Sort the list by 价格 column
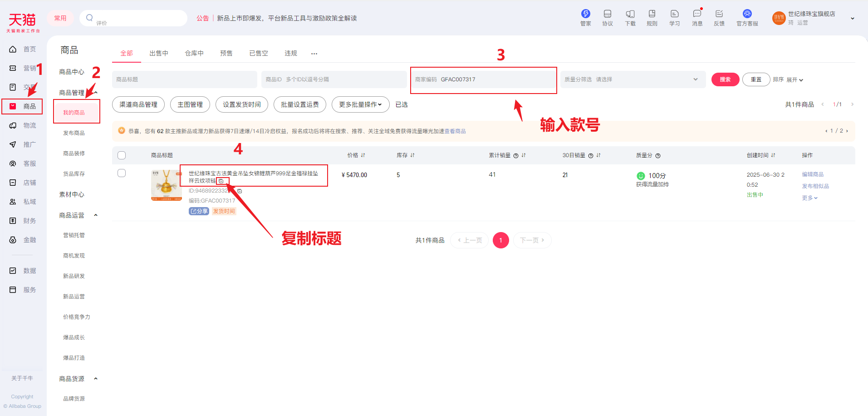868x416 pixels. pyautogui.click(x=356, y=155)
